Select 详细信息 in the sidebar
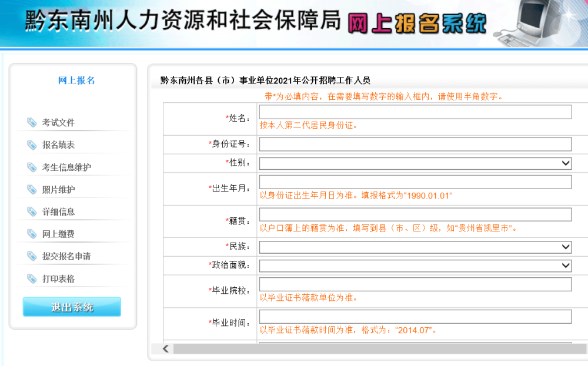 58,211
